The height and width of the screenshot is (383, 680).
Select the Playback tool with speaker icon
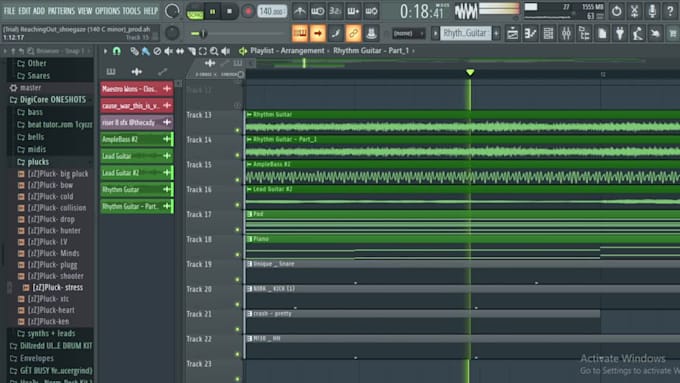point(226,51)
